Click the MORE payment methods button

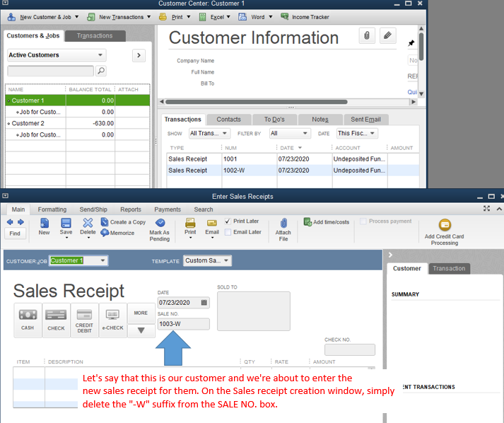tap(141, 313)
